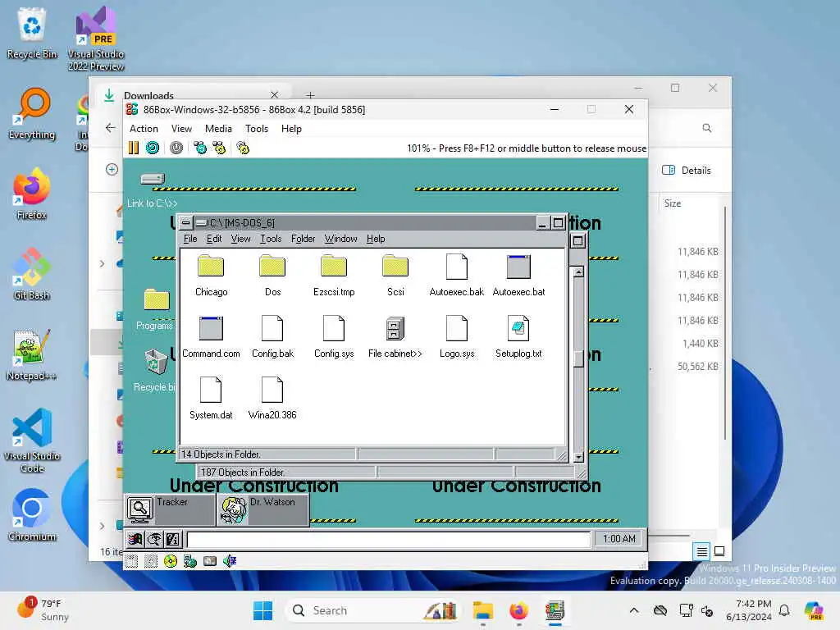Open Firefox from the taskbar
Viewport: 840px width, 630px height.
click(518, 610)
